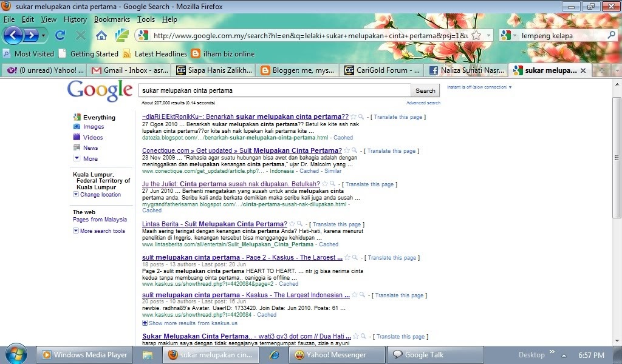The image size is (622, 364).
Task: Switch to Yahoo! Messenger on the taskbar
Action: [x=337, y=355]
